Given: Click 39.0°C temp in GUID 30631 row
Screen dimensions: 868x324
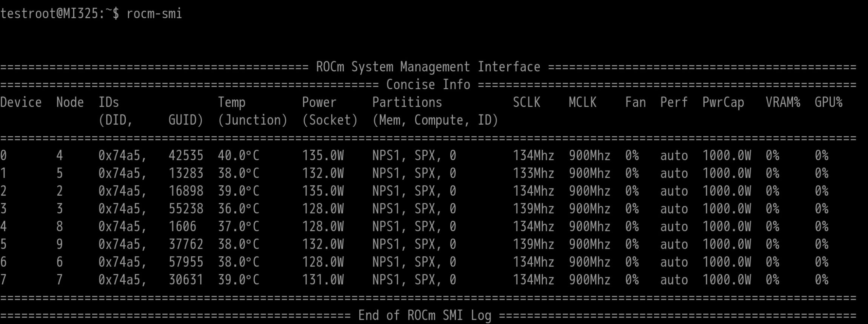Looking at the screenshot, I should 239,280.
